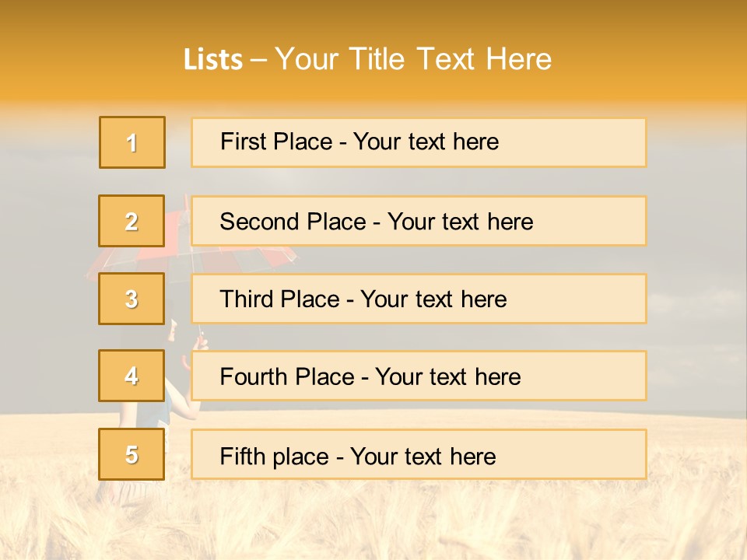Click "Your text here" in Fifth place row
Viewport: 747px width, 560px height.
(423, 457)
